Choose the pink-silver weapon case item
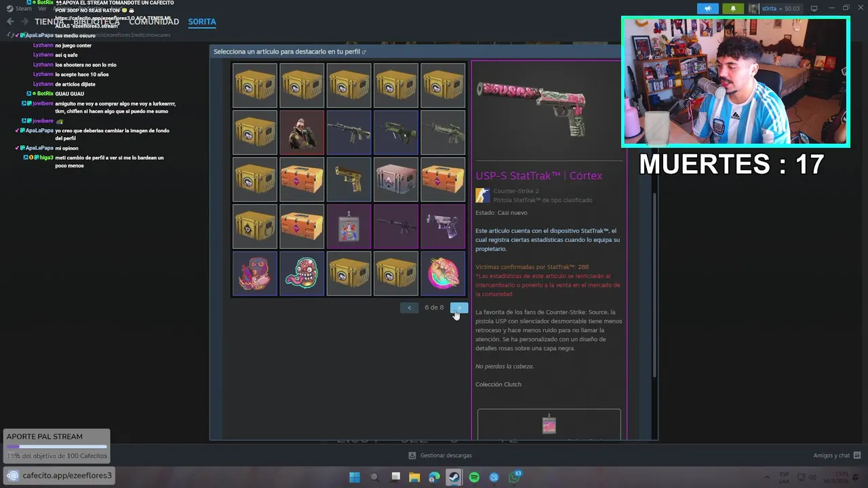 click(396, 180)
